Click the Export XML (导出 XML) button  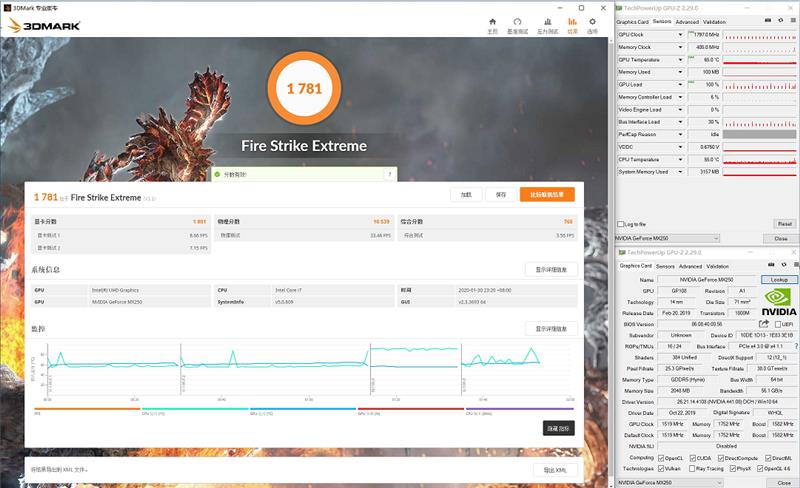point(555,469)
